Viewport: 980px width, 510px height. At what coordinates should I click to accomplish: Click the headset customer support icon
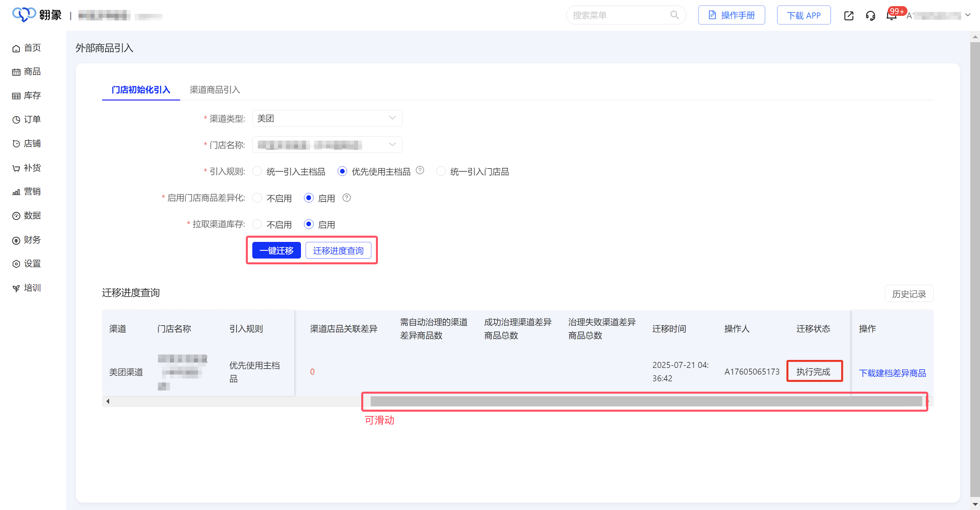click(871, 15)
